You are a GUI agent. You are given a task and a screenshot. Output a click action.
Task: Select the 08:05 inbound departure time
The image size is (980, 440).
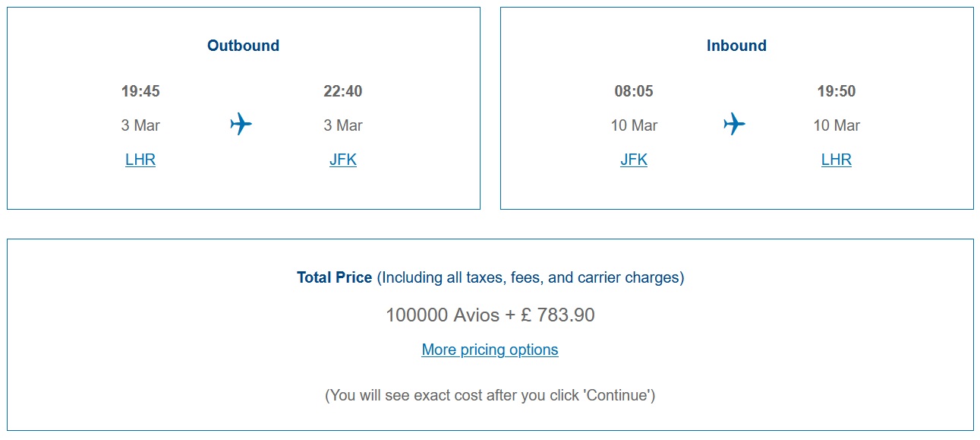(634, 91)
